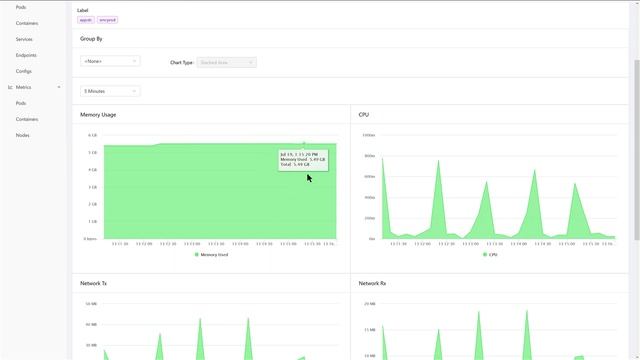
Task: Select Pods under the Metrics section
Action: [x=21, y=103]
